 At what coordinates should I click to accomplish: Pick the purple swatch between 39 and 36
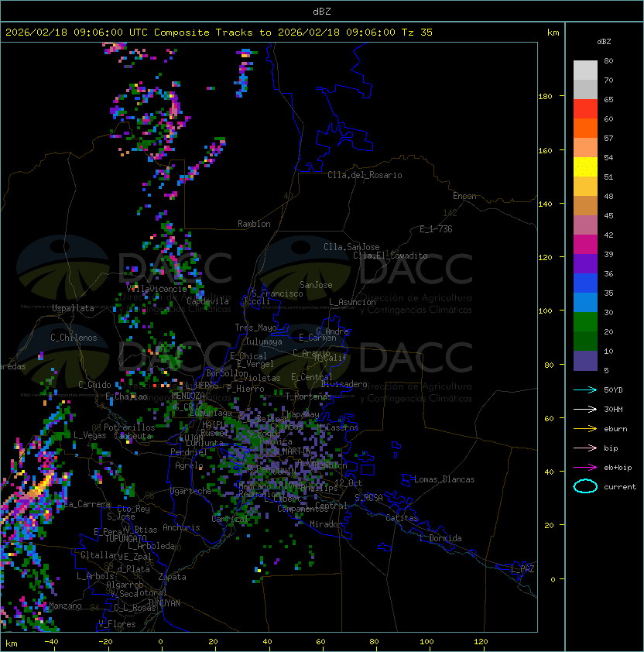tap(585, 263)
